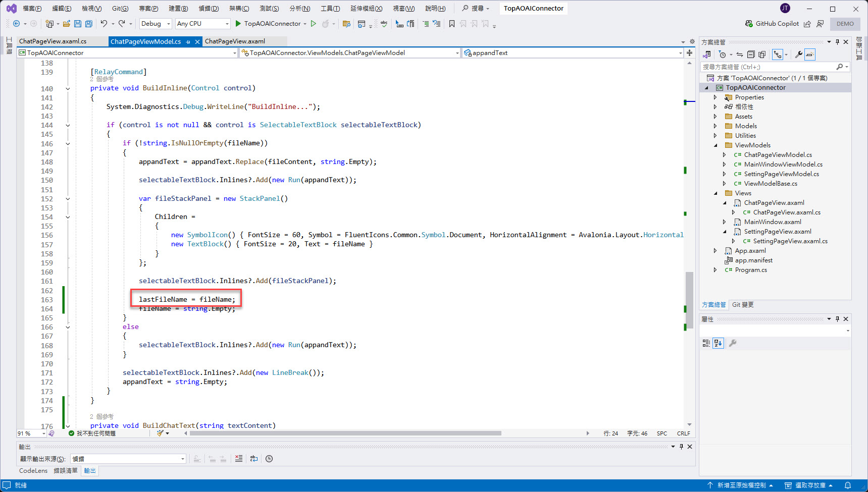Collapse the else block at line 166

[x=68, y=327]
